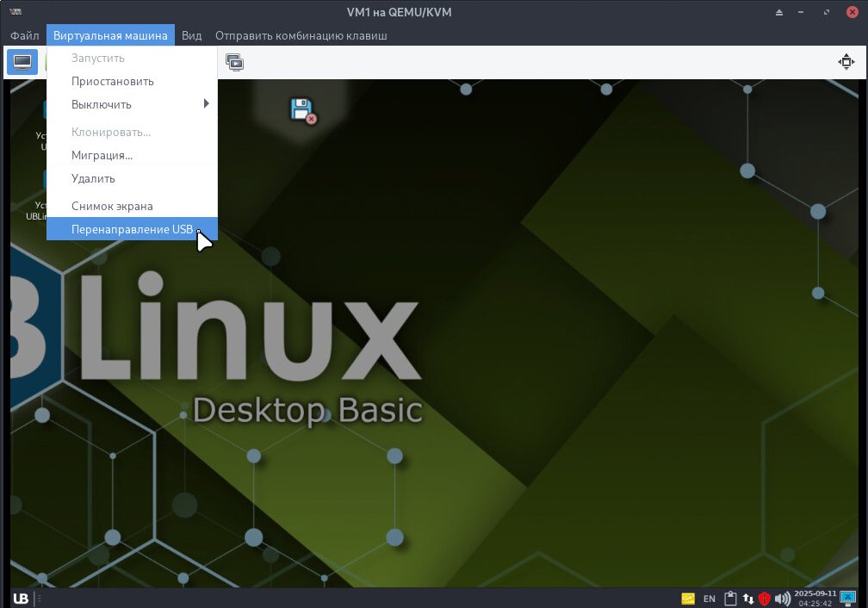Select Приостановить from the menu
This screenshot has height=608, width=868.
(113, 82)
